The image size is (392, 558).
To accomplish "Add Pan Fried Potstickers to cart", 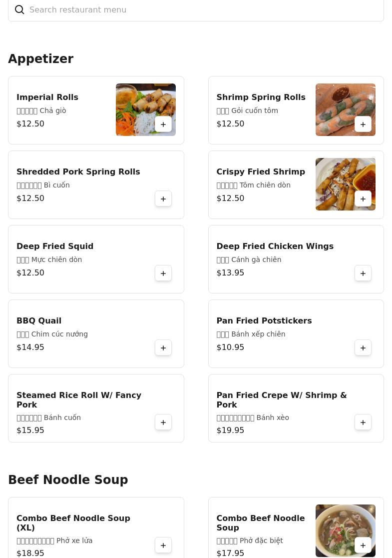I will 363,348.
